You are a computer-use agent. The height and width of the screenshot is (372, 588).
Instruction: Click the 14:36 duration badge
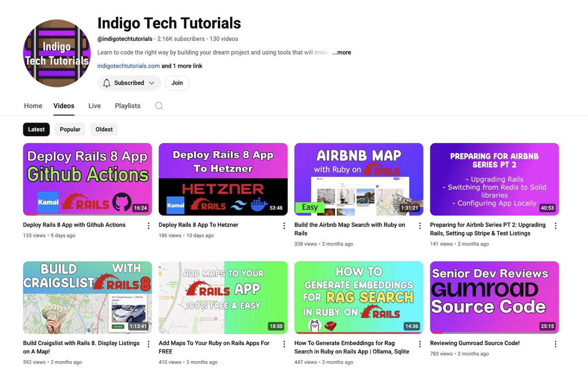coord(412,326)
